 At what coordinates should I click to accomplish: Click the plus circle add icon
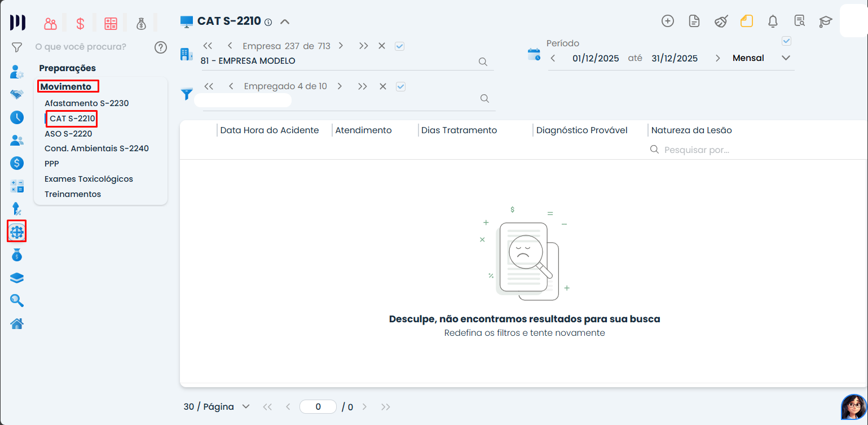[667, 21]
